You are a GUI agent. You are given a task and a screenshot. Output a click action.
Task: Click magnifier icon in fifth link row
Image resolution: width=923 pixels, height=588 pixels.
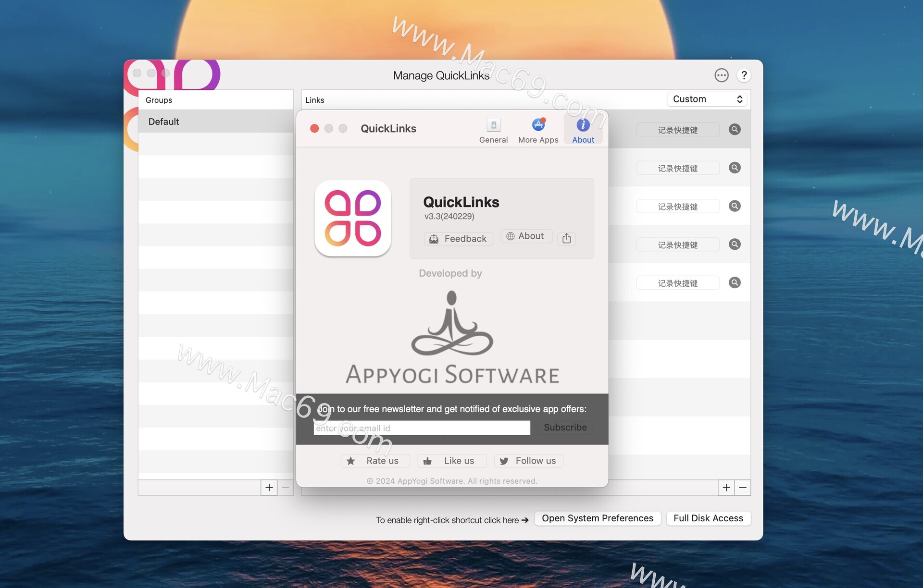coord(735,282)
